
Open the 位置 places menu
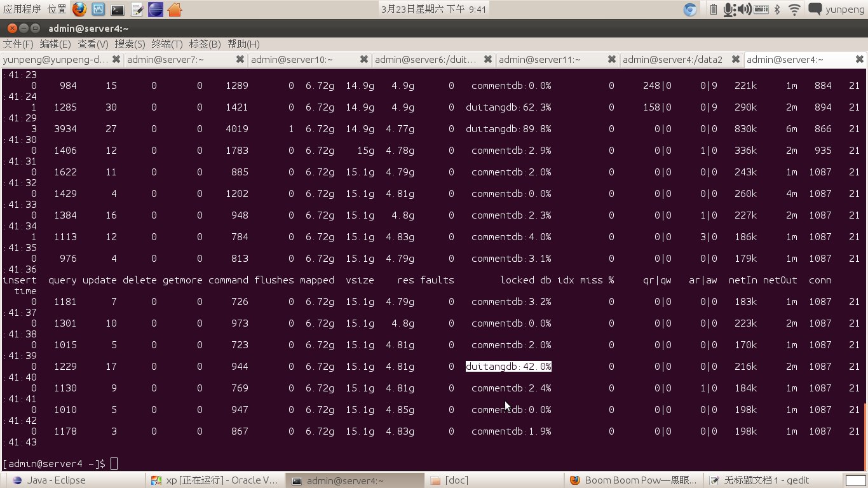[x=57, y=10]
